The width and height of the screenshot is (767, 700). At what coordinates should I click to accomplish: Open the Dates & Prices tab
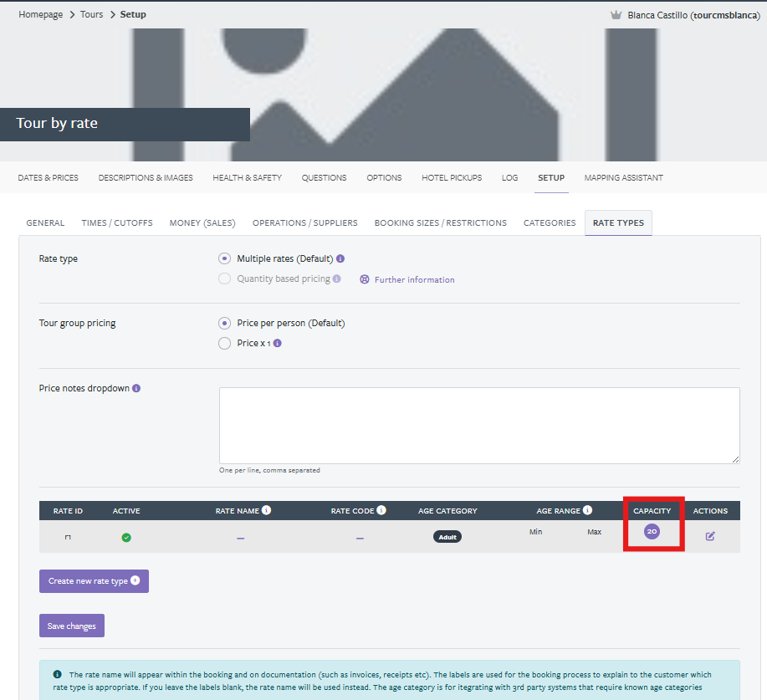(48, 177)
